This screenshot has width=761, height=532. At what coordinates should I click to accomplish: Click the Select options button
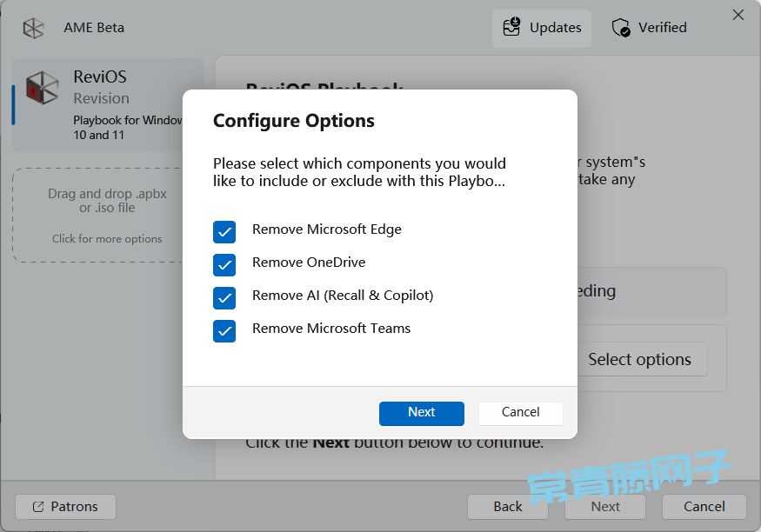[639, 359]
